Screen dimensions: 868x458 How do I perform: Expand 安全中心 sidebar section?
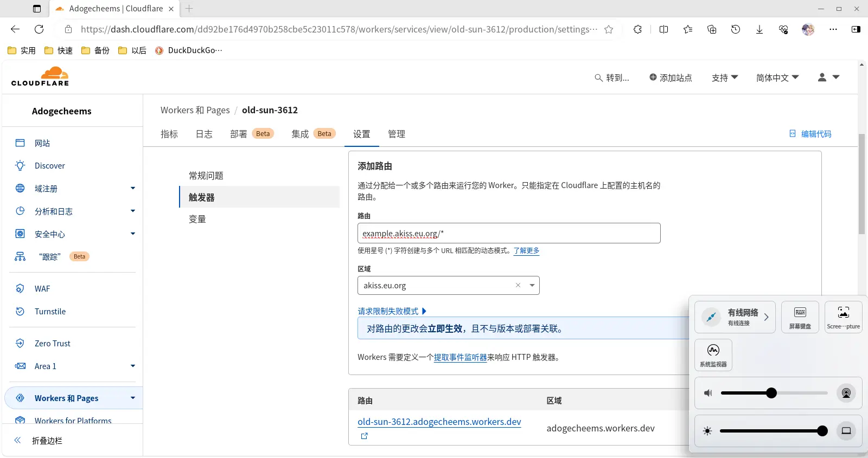point(133,234)
